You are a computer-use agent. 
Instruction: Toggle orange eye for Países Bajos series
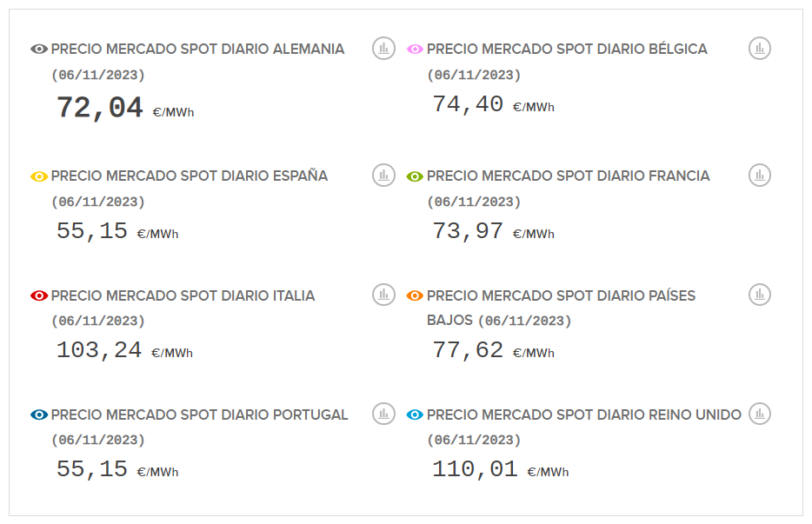point(416,296)
